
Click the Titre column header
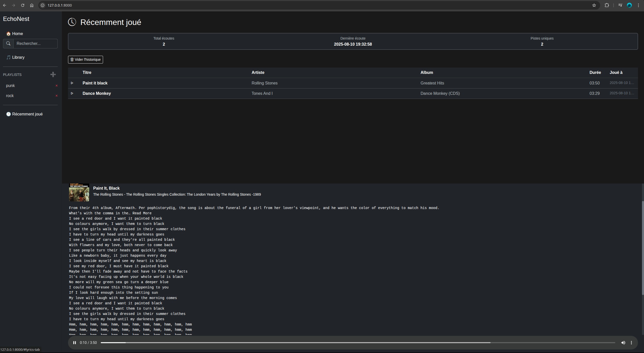tap(87, 73)
